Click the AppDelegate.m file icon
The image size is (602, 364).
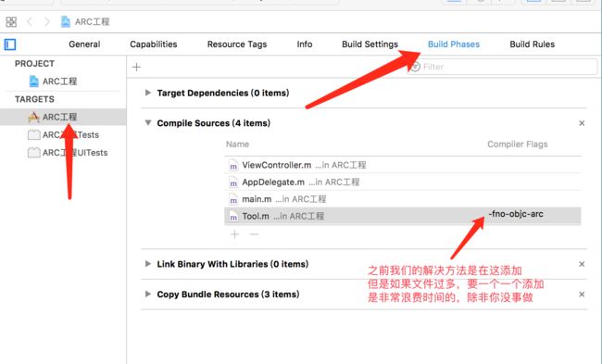point(233,182)
